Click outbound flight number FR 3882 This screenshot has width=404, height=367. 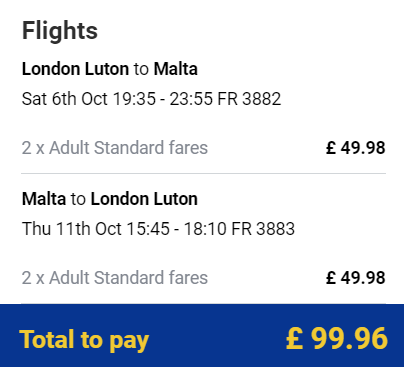249,99
